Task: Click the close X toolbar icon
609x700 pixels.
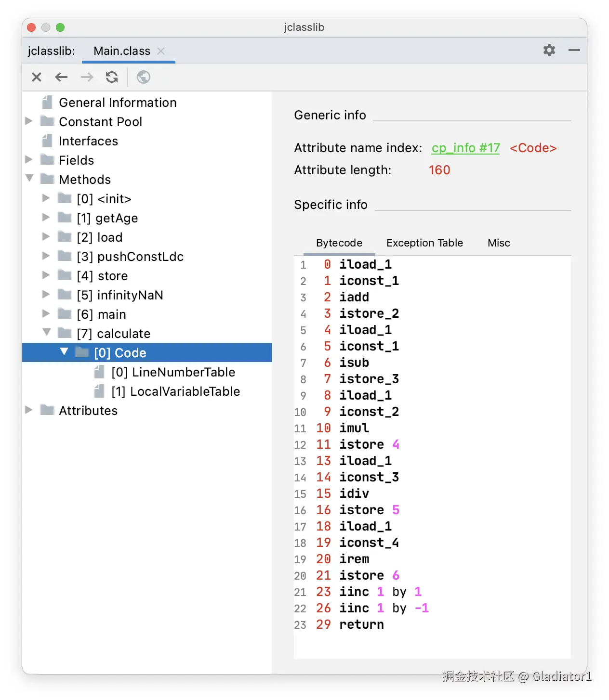Action: [37, 77]
